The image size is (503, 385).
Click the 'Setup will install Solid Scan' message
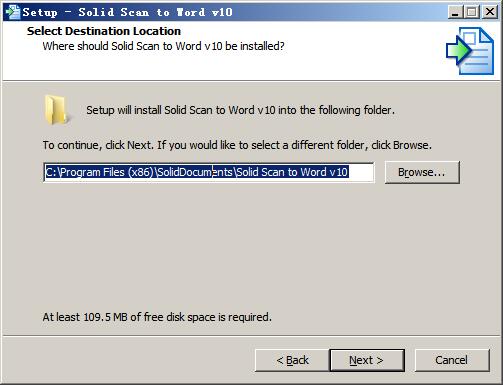(240, 110)
